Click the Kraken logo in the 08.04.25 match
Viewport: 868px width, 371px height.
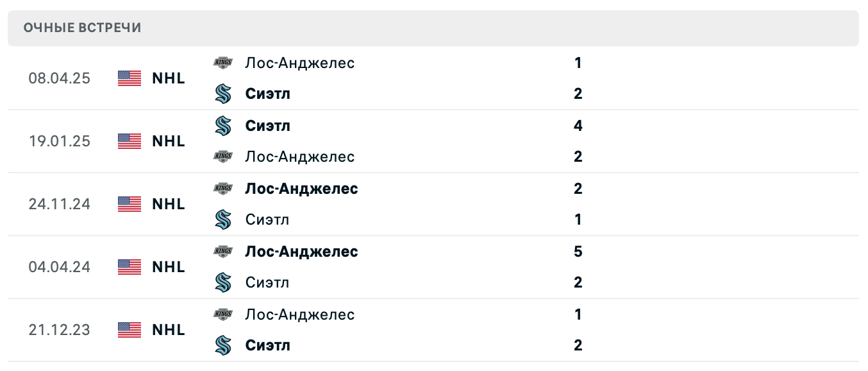tap(222, 94)
